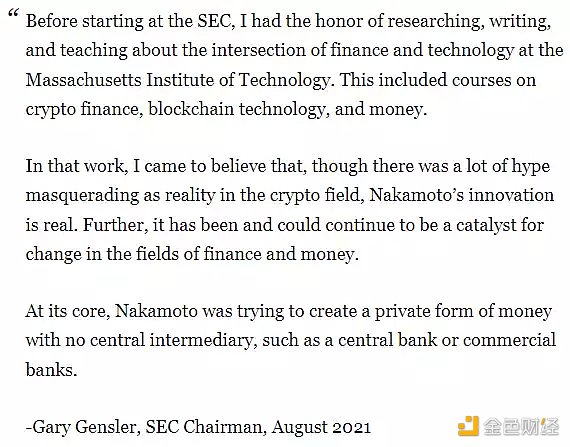Screen dimensions: 570x447
Task: Click the 金色财经 watermark text
Action: (521, 427)
